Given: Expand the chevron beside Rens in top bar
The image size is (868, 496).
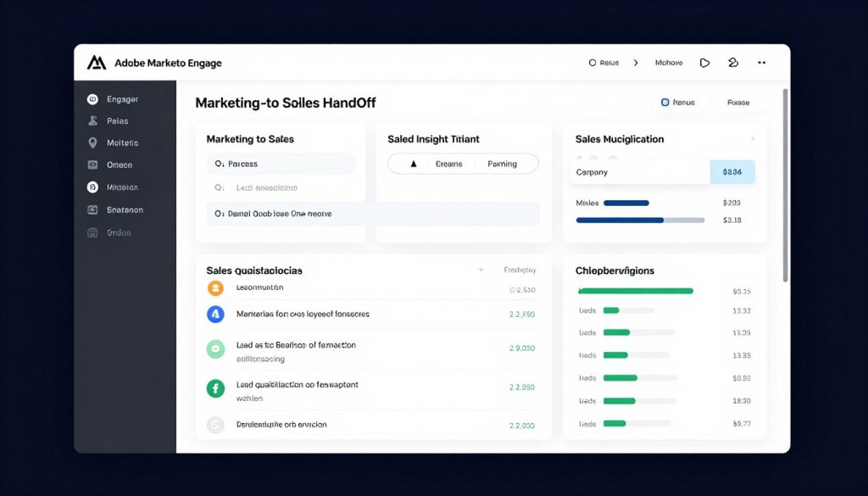Looking at the screenshot, I should 636,62.
